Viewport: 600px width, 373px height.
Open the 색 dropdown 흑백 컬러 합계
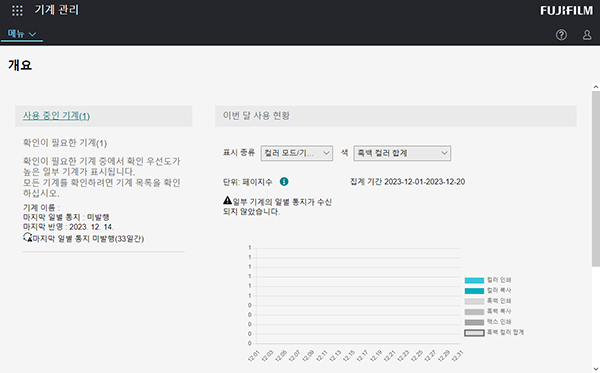[x=402, y=153]
